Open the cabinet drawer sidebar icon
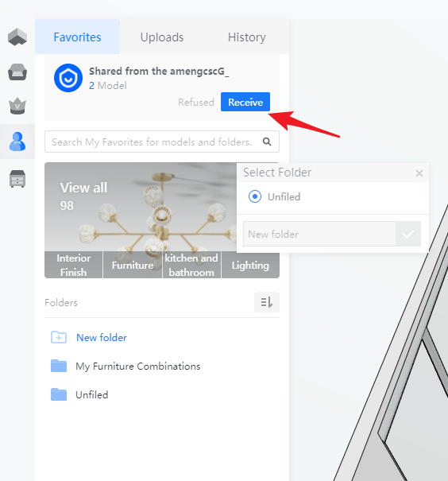448x481 pixels. [x=17, y=179]
